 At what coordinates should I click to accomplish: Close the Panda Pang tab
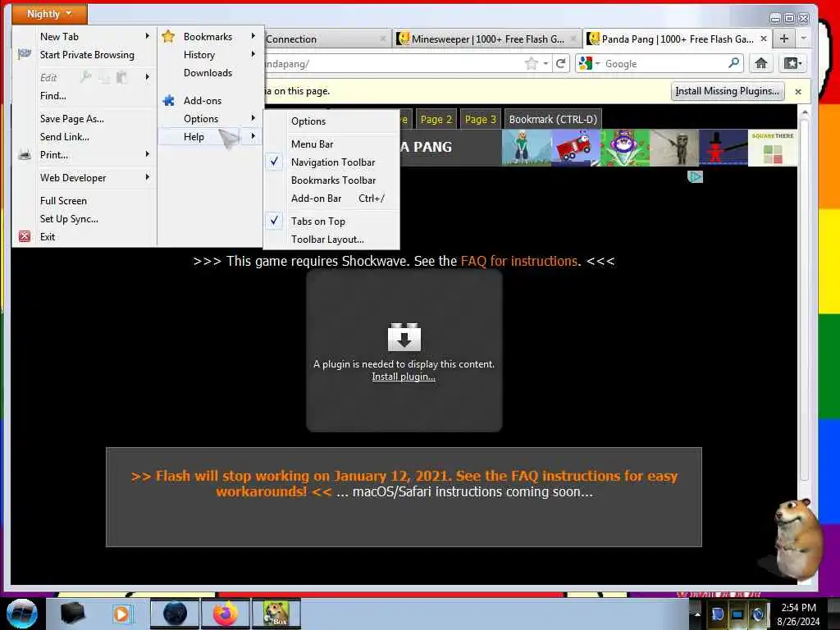pos(764,39)
